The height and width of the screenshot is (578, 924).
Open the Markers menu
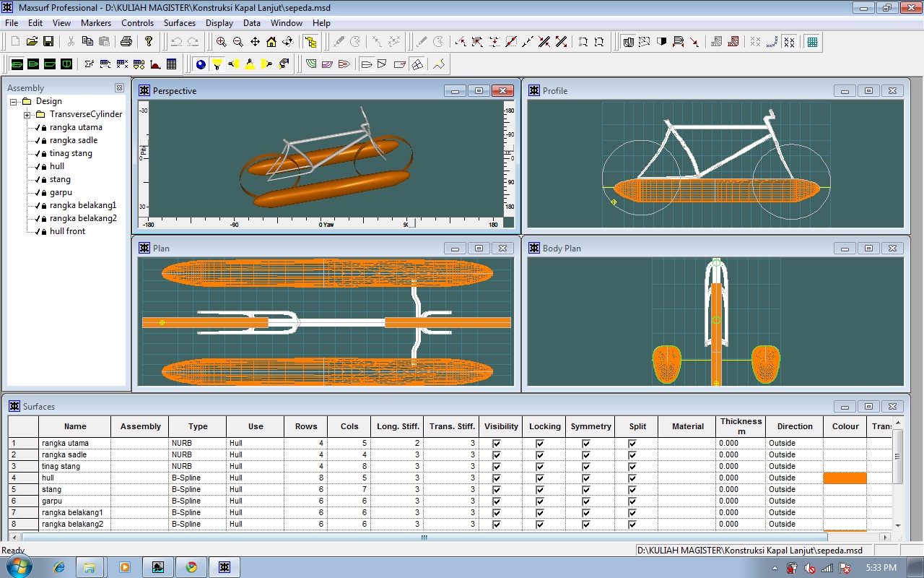(x=96, y=23)
